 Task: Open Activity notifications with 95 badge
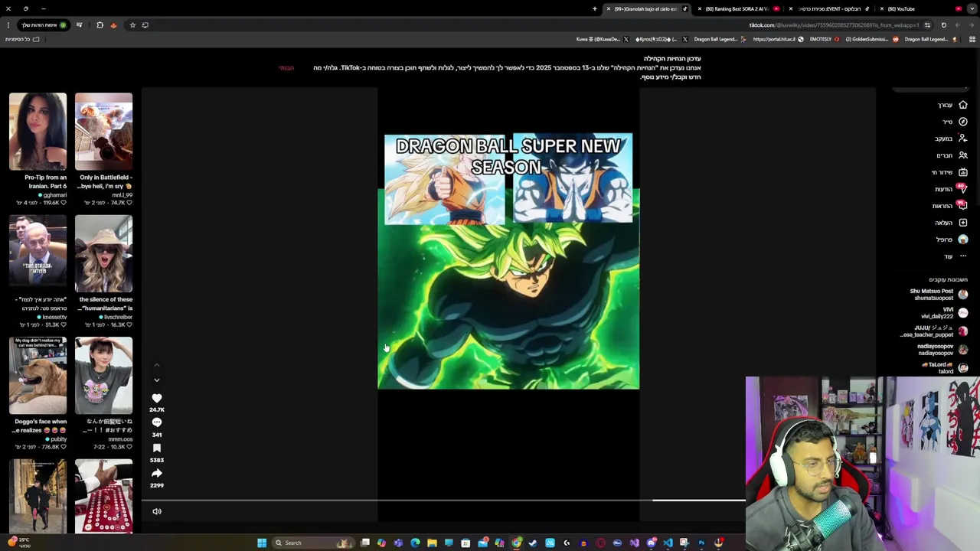(962, 205)
